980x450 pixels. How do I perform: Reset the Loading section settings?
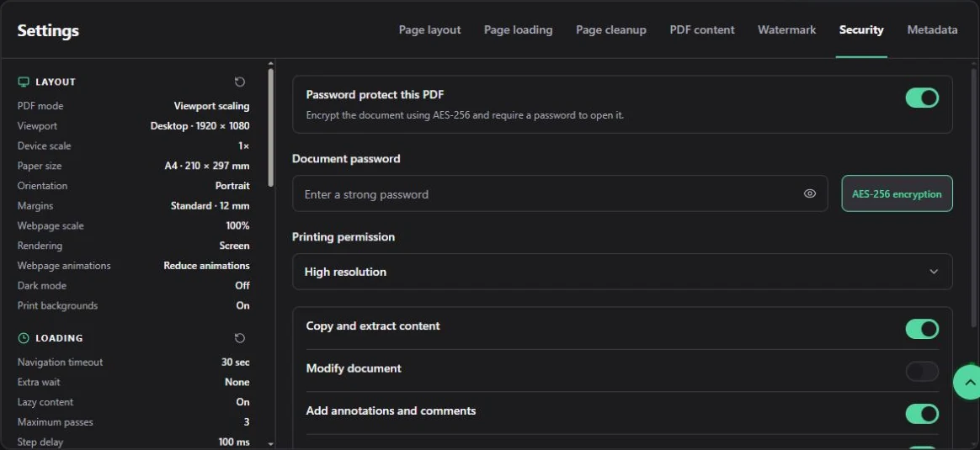click(x=240, y=337)
